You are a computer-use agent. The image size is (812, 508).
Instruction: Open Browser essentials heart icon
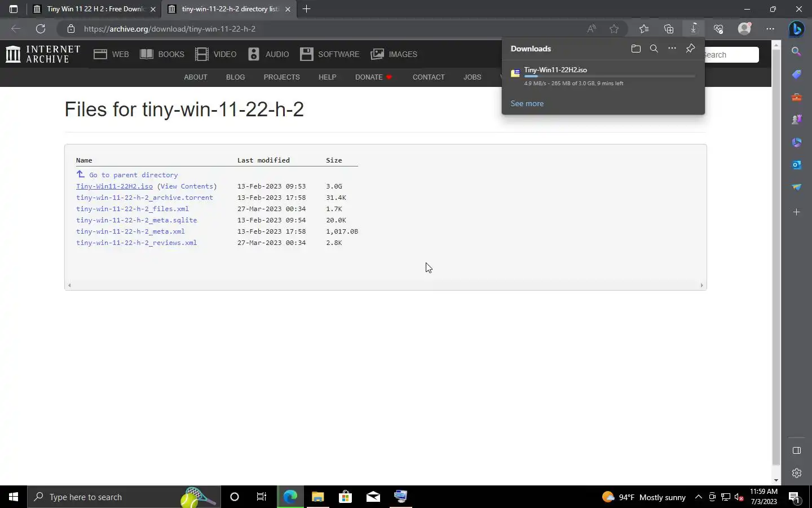point(718,29)
